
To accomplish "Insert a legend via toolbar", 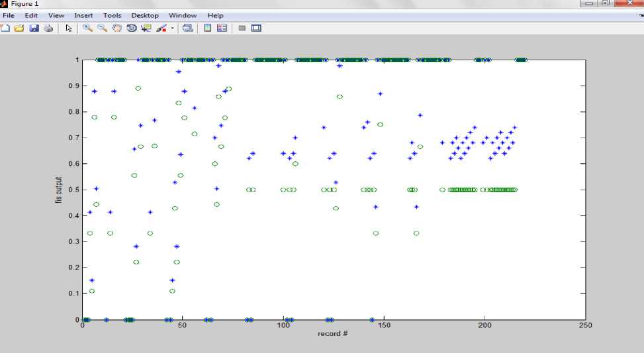I will coord(222,28).
